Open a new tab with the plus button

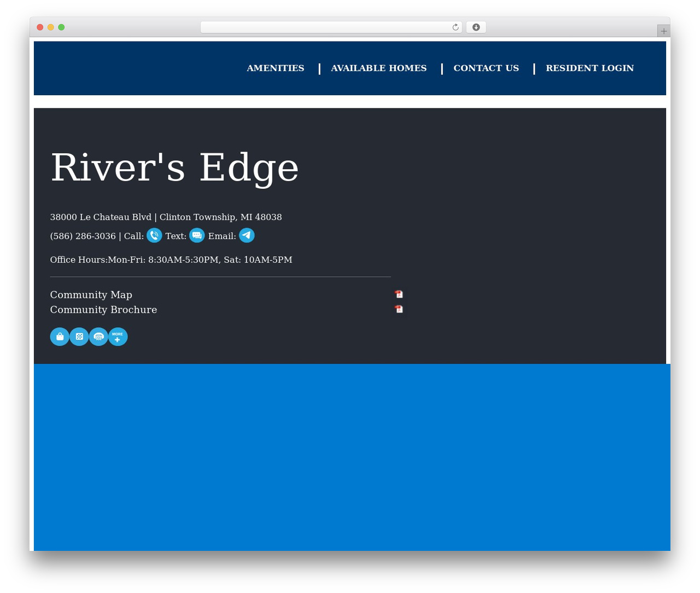pyautogui.click(x=664, y=31)
